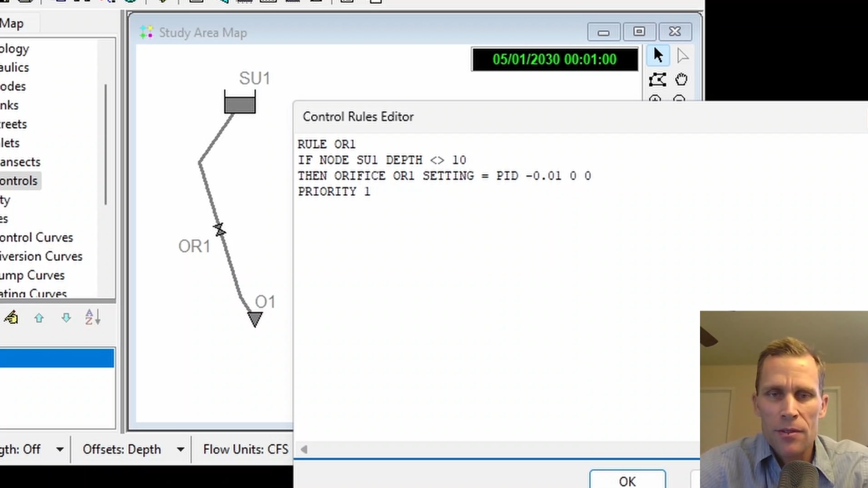The height and width of the screenshot is (488, 868).
Task: Place cursor on the RULE OR1 line
Action: tap(326, 144)
